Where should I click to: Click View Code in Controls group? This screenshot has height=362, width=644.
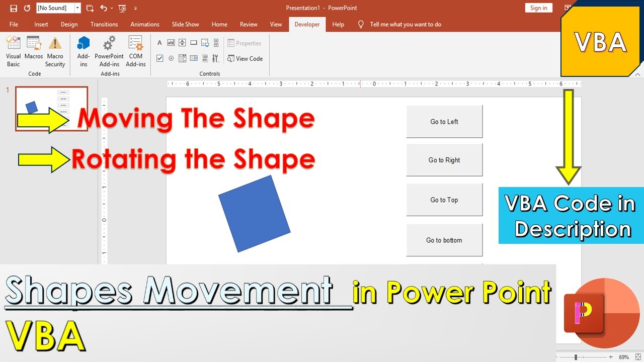245,58
